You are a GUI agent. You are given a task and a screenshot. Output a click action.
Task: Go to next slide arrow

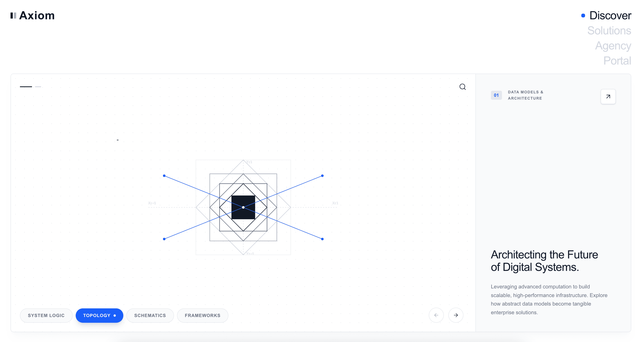[x=456, y=315]
